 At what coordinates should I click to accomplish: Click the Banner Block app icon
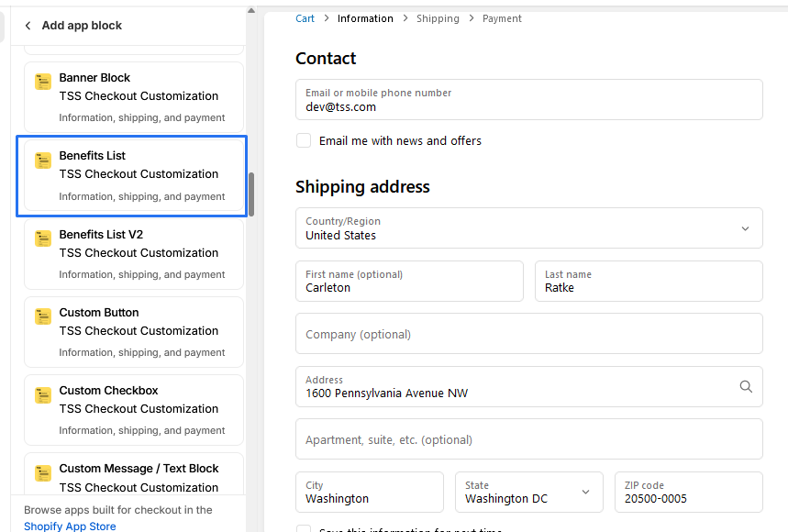[x=43, y=83]
